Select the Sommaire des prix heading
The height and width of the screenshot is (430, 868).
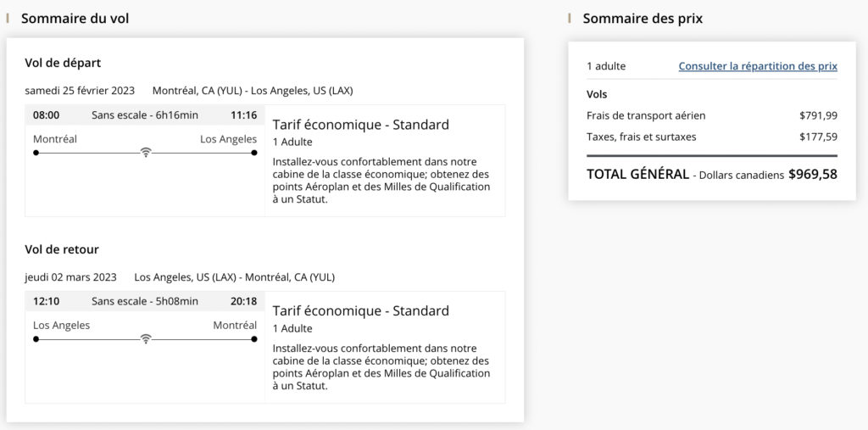coord(643,18)
